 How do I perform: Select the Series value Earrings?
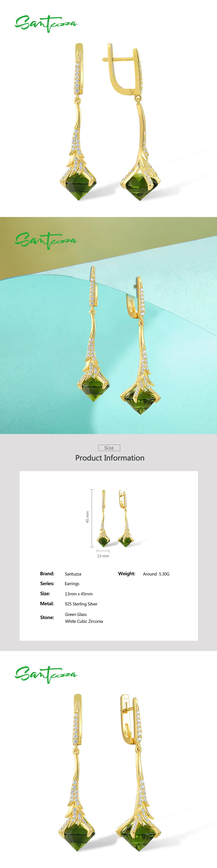pos(72,584)
